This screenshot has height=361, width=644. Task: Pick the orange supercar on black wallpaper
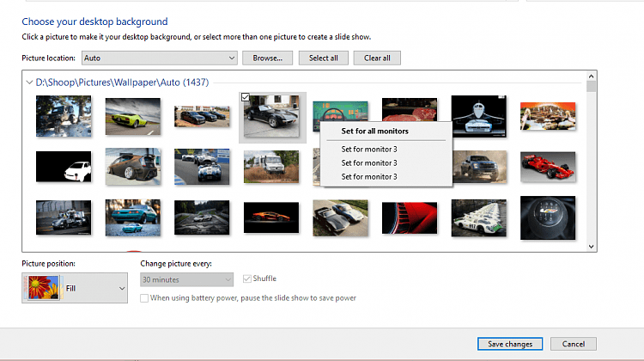click(x=271, y=217)
